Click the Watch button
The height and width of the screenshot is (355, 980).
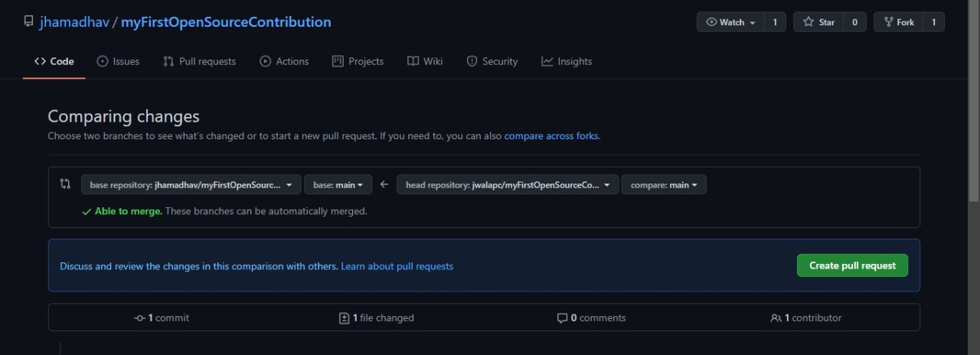[730, 22]
